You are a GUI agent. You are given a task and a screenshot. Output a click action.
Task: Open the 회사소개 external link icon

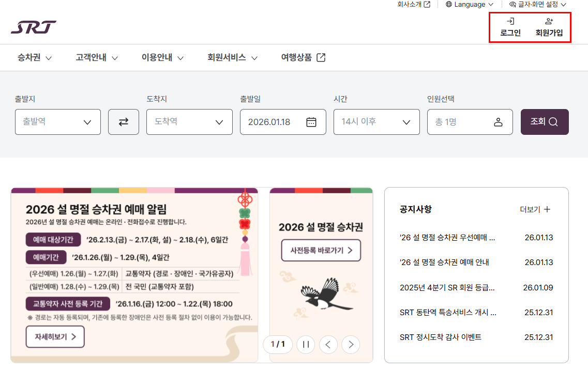pos(427,5)
